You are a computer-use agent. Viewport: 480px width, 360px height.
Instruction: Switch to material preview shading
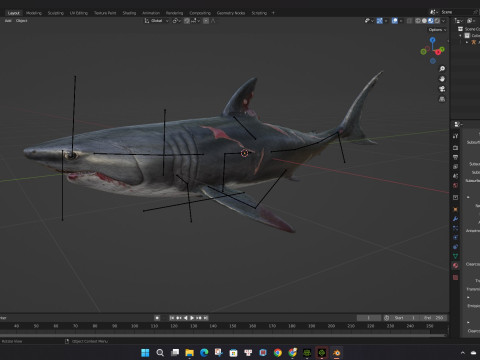point(431,21)
